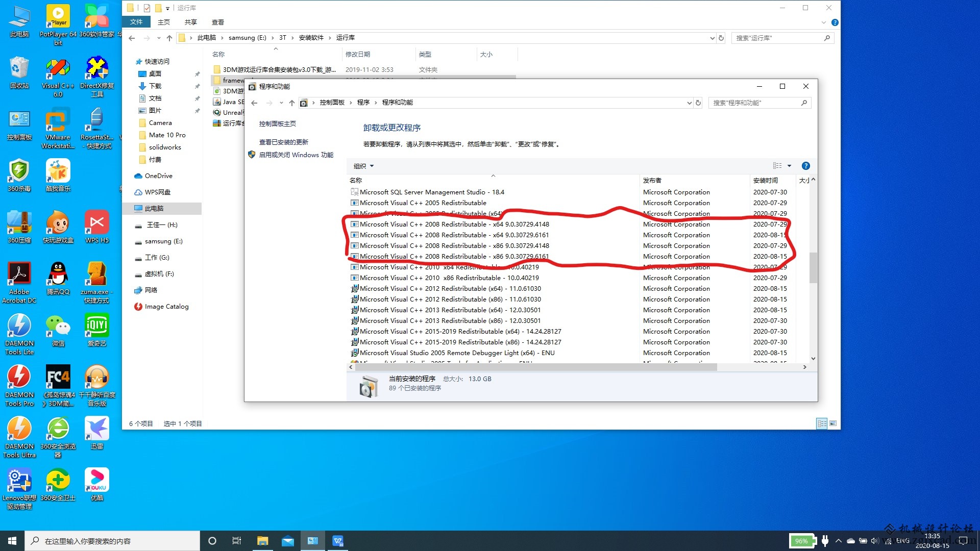980x551 pixels.
Task: Sort programs list by 名称 column
Action: (x=493, y=180)
